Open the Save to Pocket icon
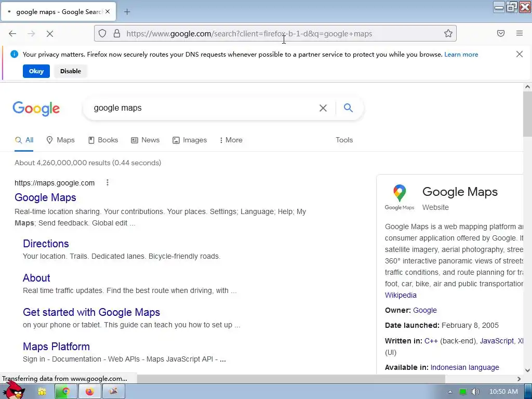 [x=501, y=33]
